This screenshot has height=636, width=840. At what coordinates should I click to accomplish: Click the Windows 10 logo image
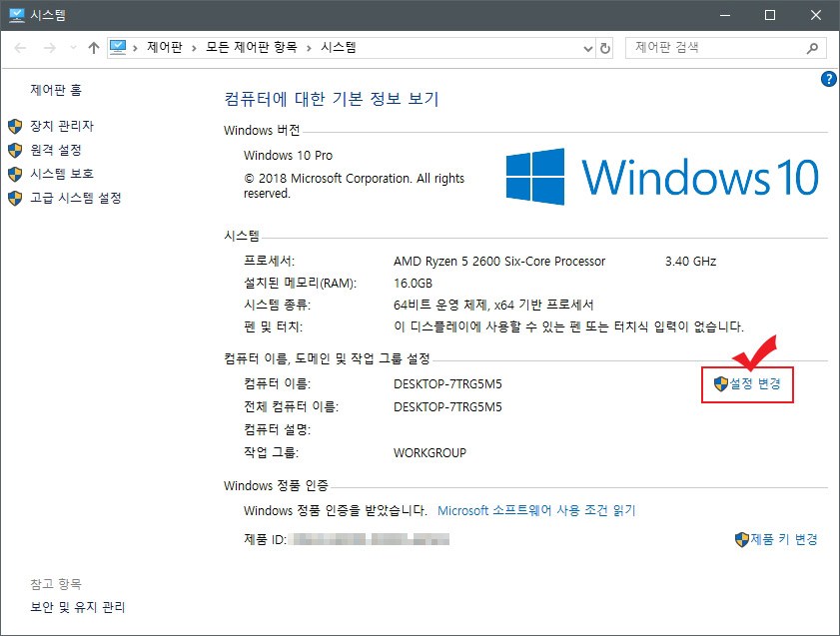click(662, 177)
